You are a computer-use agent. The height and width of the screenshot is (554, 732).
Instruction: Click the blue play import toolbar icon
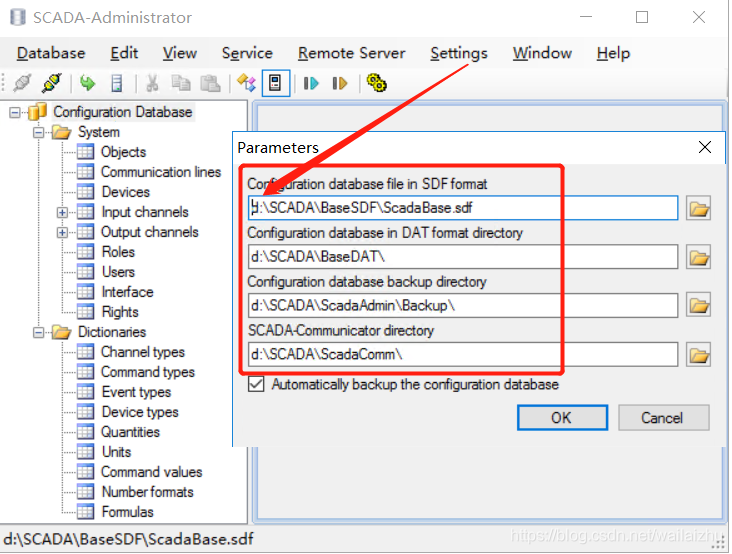[x=310, y=84]
